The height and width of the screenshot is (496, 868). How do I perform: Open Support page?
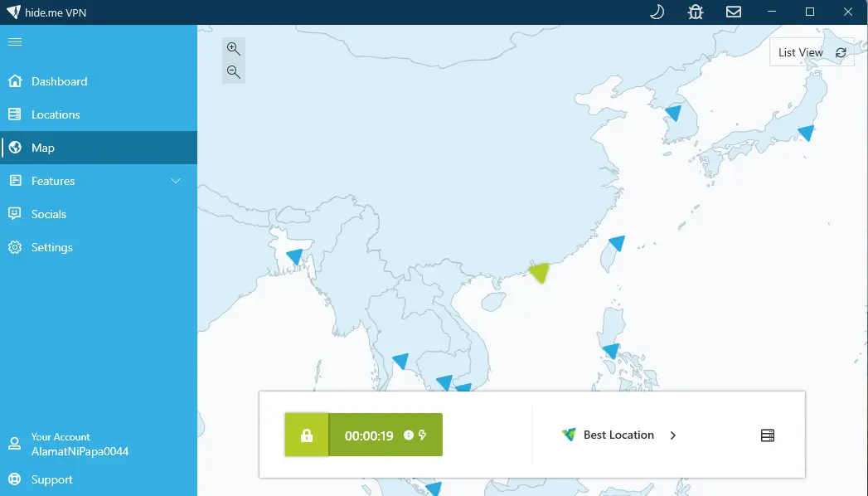[99, 479]
